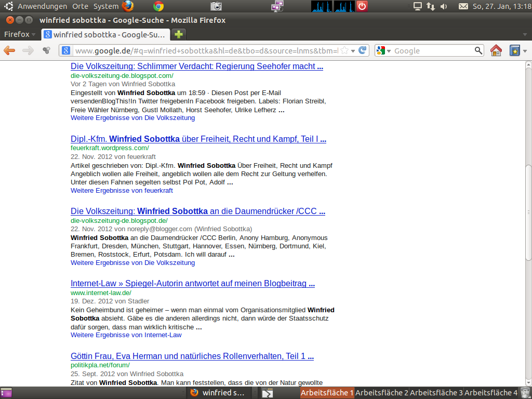The image size is (532, 399).
Task: Open a new tab with the plus button
Action: [179, 34]
